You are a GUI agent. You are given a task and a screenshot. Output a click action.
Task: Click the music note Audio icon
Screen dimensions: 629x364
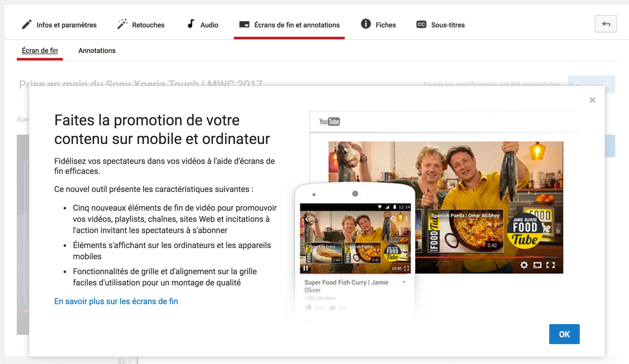(191, 24)
